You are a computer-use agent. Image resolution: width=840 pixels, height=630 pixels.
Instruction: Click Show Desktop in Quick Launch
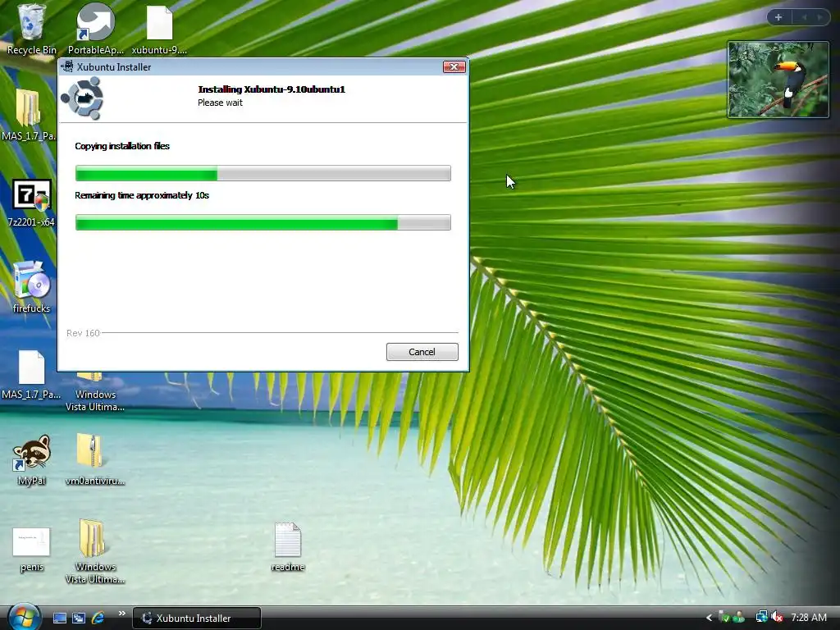59,619
